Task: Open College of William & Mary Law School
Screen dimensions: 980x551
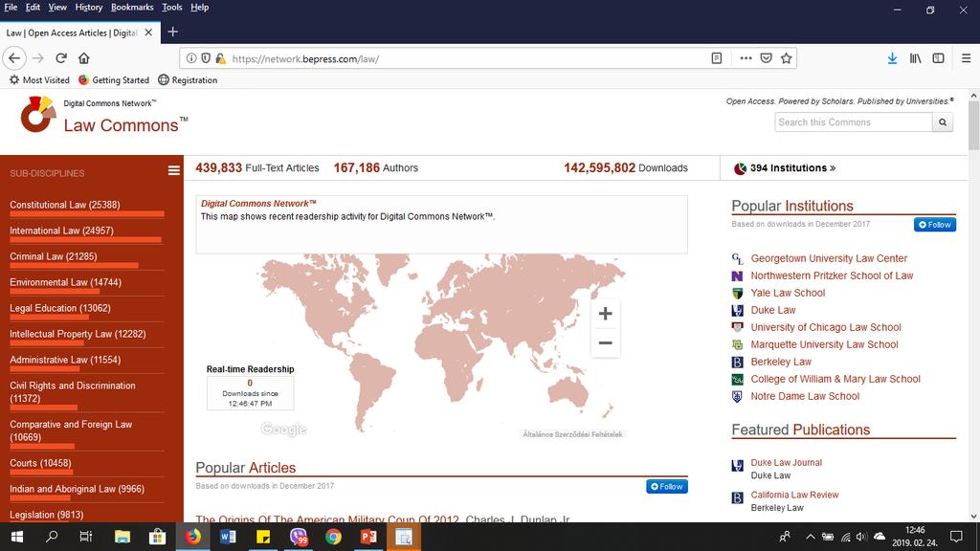Action: tap(835, 379)
